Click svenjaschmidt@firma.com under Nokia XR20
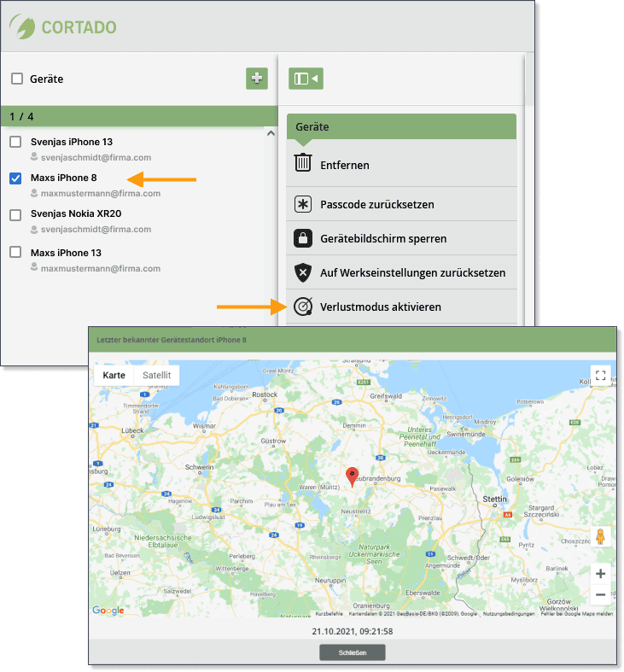Image resolution: width=624 pixels, height=672 pixels. tap(96, 229)
